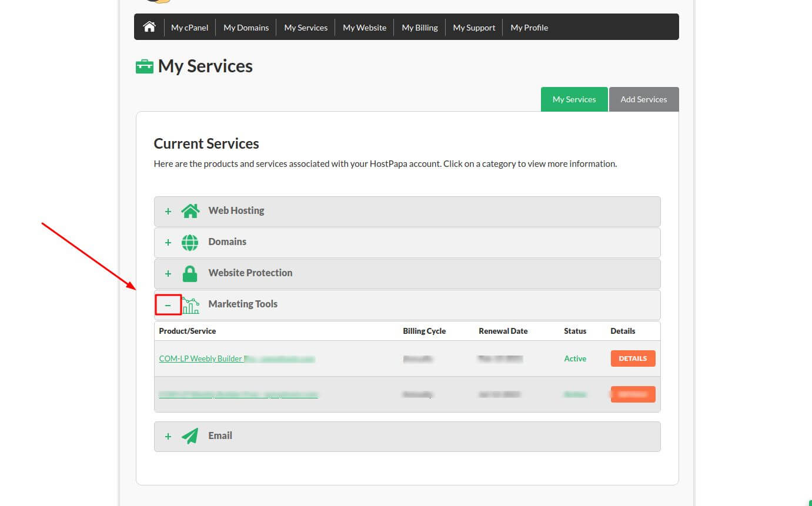812x506 pixels.
Task: Click the Product/Service column header
Action: point(188,331)
